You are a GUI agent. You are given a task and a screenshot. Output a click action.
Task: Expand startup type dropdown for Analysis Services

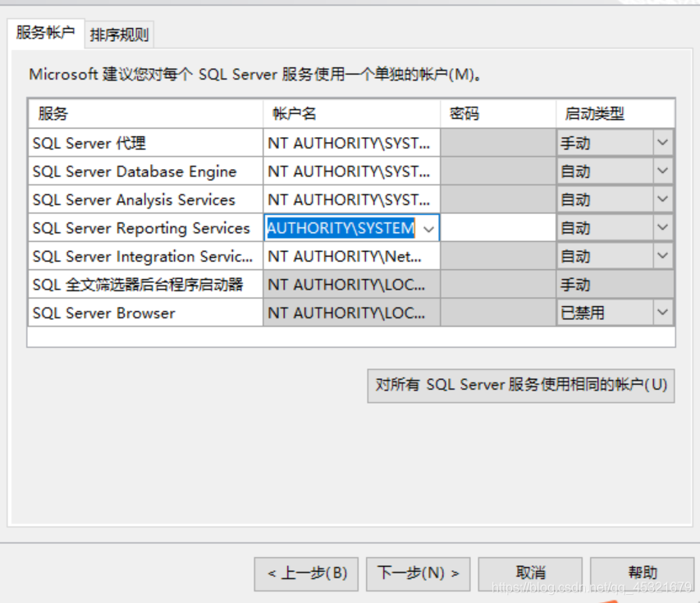pos(663,199)
